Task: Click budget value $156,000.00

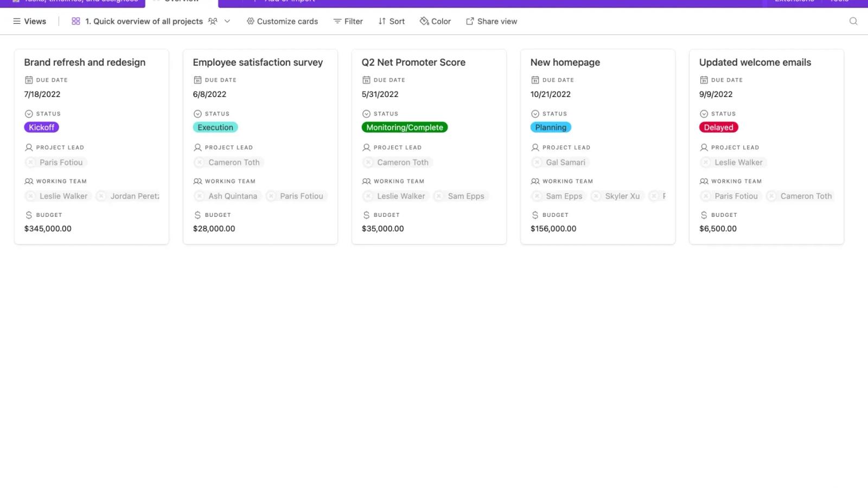Action: 553,228
